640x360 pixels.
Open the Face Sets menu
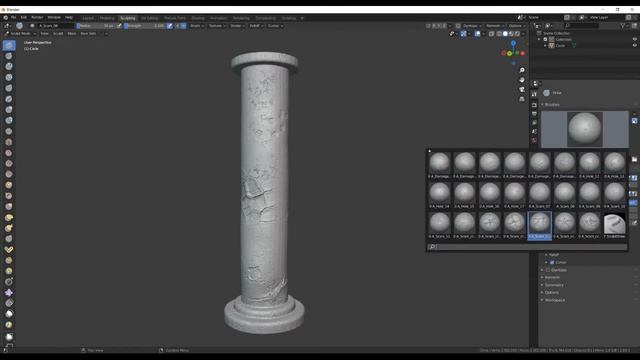[88, 33]
